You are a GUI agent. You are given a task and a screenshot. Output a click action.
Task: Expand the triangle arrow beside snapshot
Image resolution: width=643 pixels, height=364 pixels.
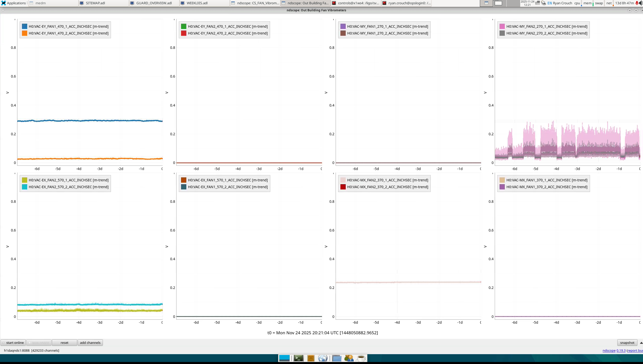641,343
